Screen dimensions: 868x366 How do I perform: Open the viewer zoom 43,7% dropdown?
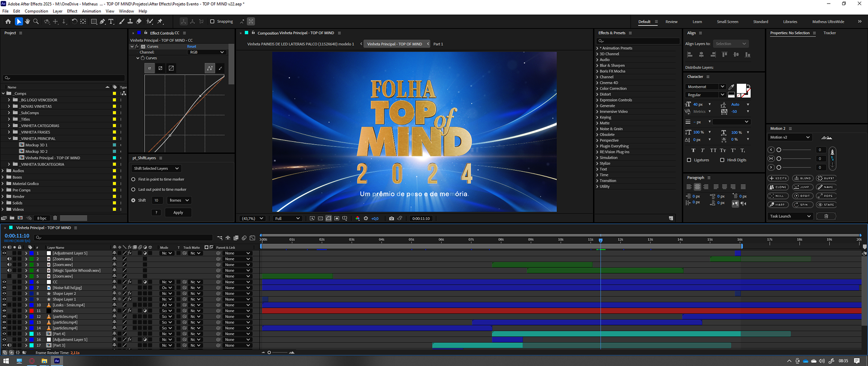pos(252,218)
